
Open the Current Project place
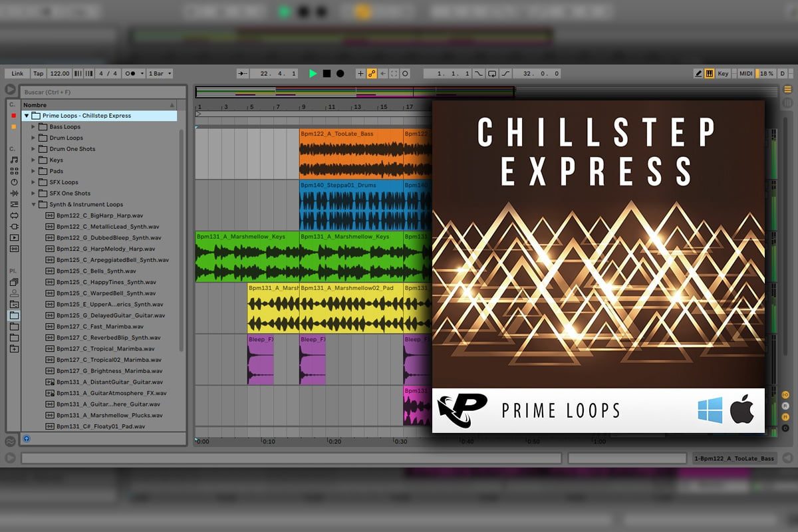14,305
